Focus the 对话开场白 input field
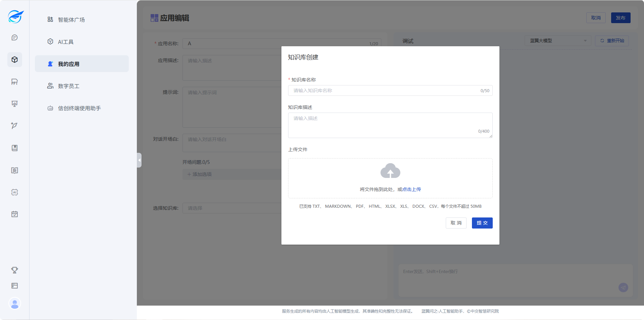 232,143
